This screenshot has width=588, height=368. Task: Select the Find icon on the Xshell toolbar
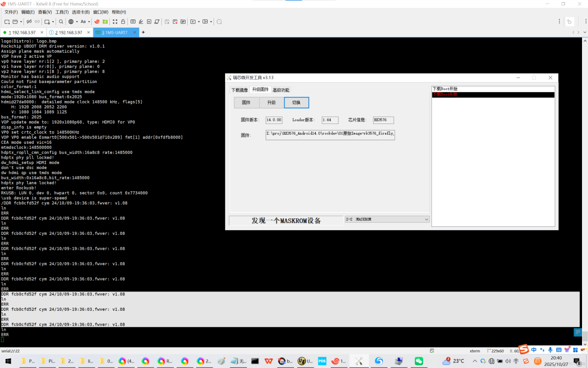(x=61, y=21)
